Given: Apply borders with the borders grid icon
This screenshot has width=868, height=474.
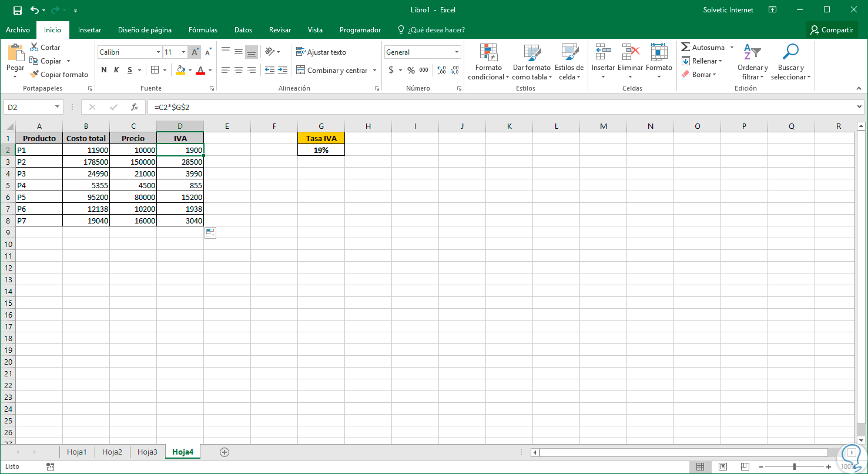Looking at the screenshot, I should (x=155, y=70).
